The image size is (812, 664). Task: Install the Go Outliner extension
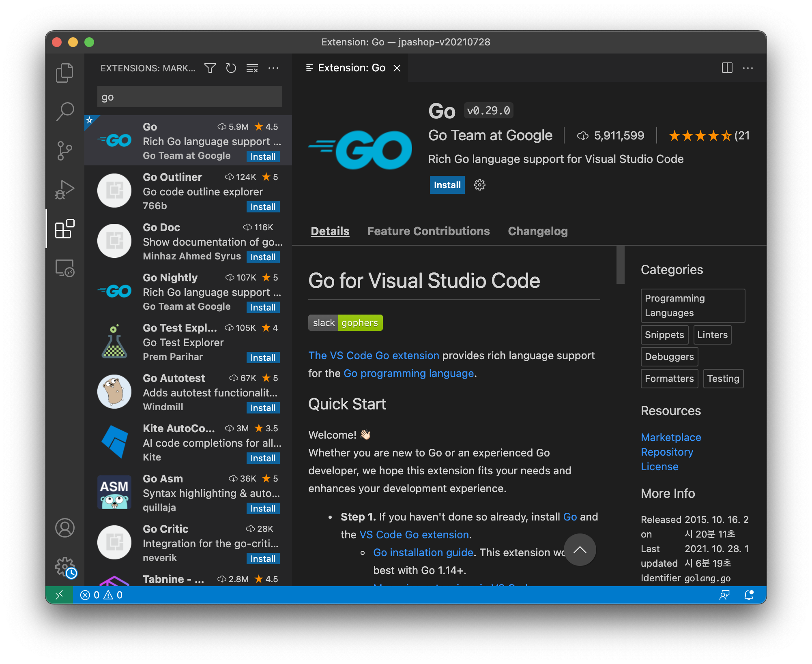point(263,207)
